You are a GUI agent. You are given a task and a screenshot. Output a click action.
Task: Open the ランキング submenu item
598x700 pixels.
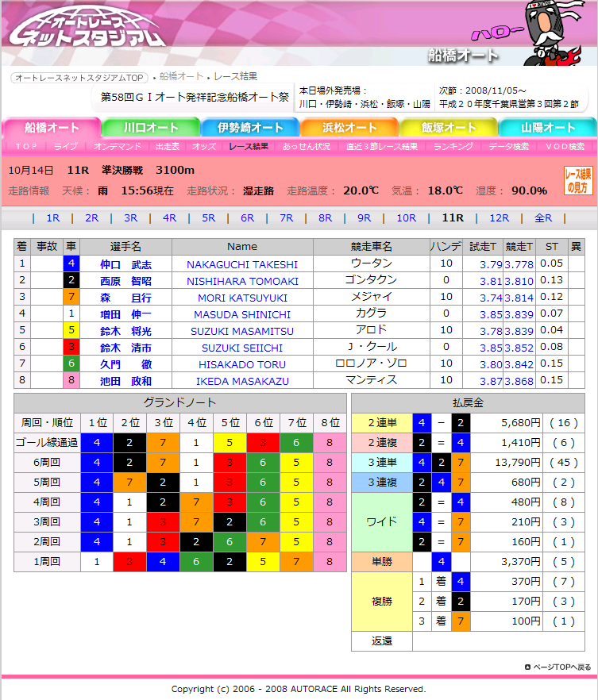pyautogui.click(x=453, y=146)
